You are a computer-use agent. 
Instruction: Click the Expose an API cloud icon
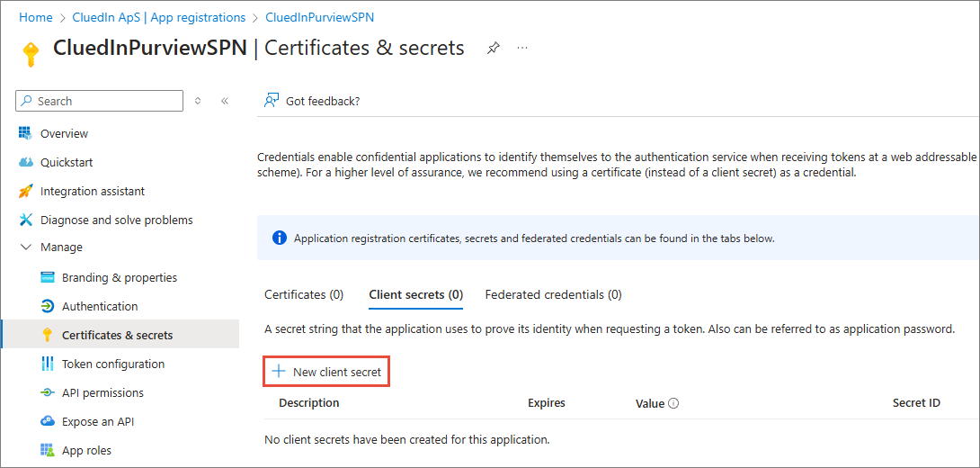tap(47, 421)
